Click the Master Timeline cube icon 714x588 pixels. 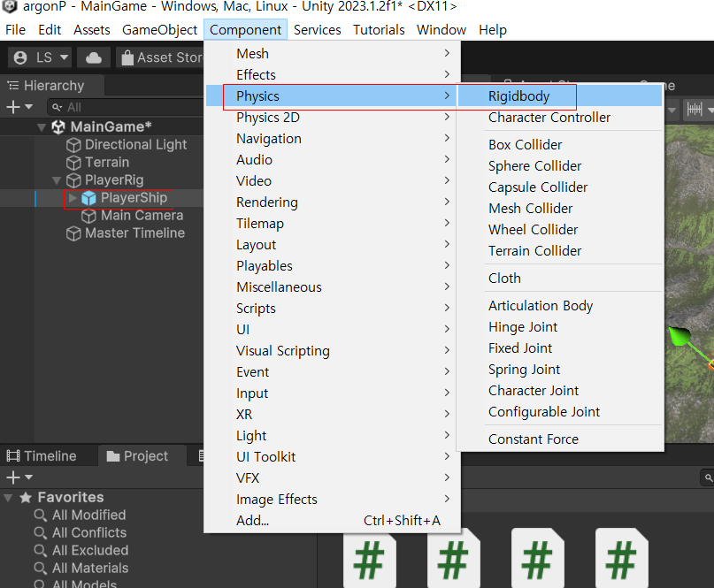click(x=73, y=234)
